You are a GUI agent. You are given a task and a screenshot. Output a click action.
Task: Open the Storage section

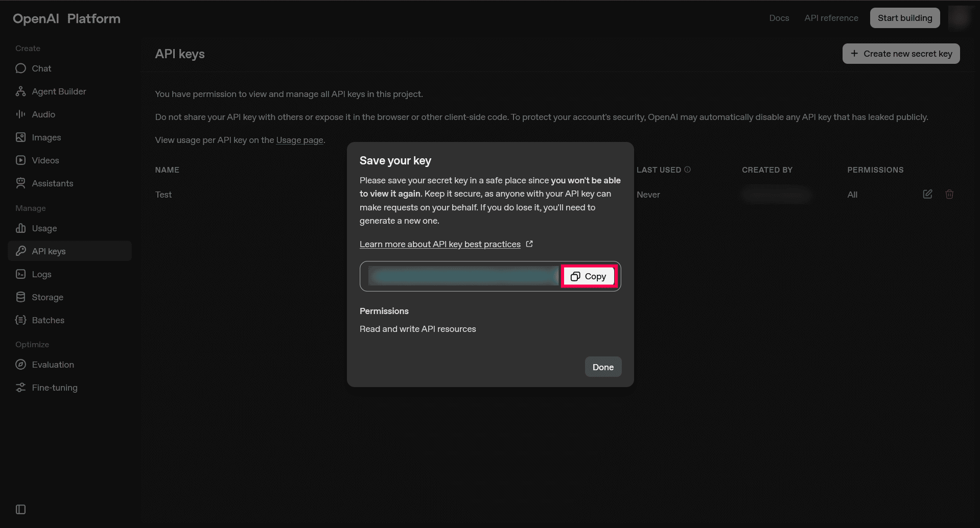pyautogui.click(x=48, y=297)
